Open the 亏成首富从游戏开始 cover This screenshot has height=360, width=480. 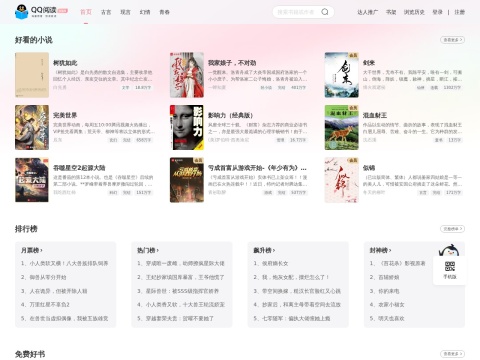click(x=187, y=180)
